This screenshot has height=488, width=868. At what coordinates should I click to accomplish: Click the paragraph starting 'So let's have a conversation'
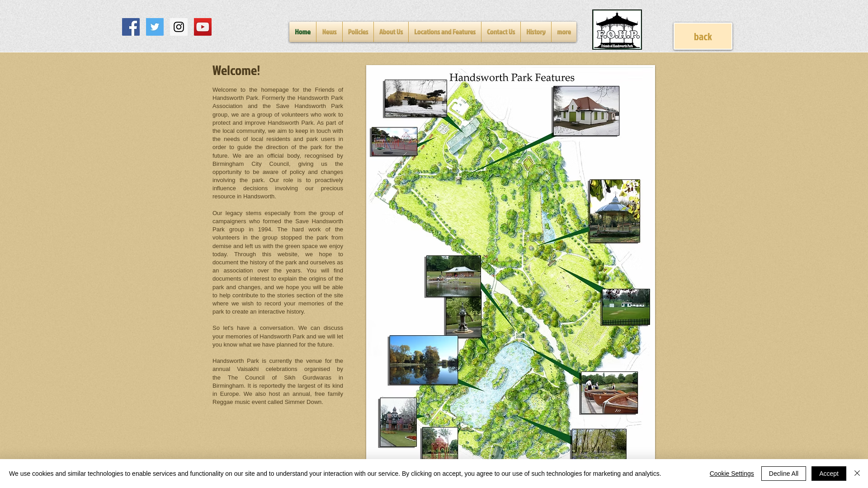pos(278,336)
